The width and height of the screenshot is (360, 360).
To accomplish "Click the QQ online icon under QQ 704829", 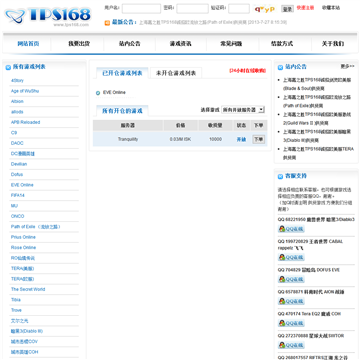I will coord(291,279).
